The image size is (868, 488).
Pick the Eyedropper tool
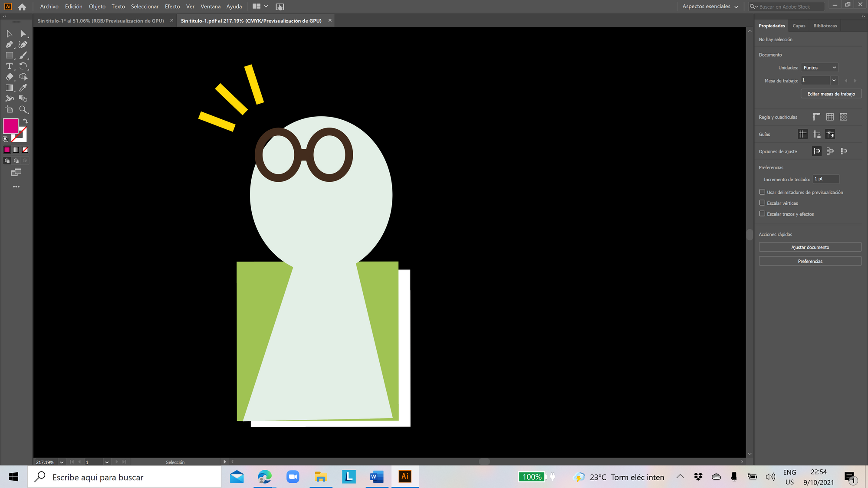(x=23, y=88)
